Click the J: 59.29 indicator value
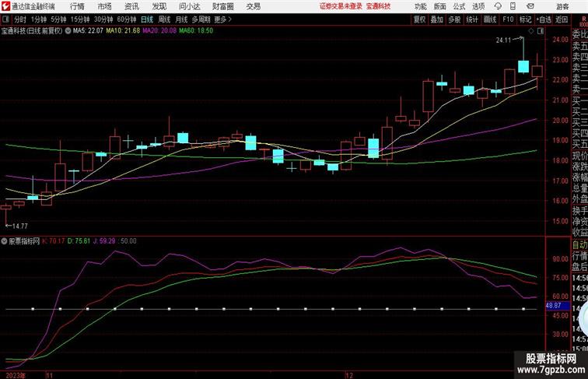Viewport: 588px width, 379px height. click(104, 241)
